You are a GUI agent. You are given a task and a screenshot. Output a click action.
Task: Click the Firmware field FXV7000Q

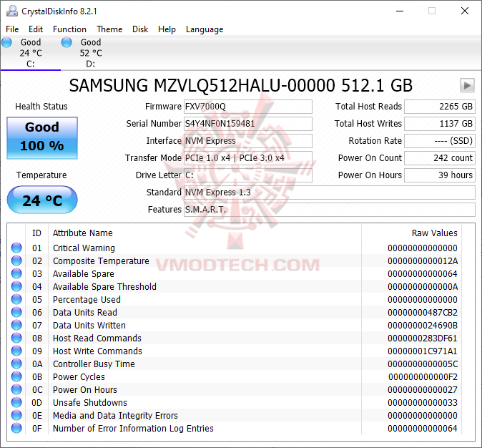248,107
